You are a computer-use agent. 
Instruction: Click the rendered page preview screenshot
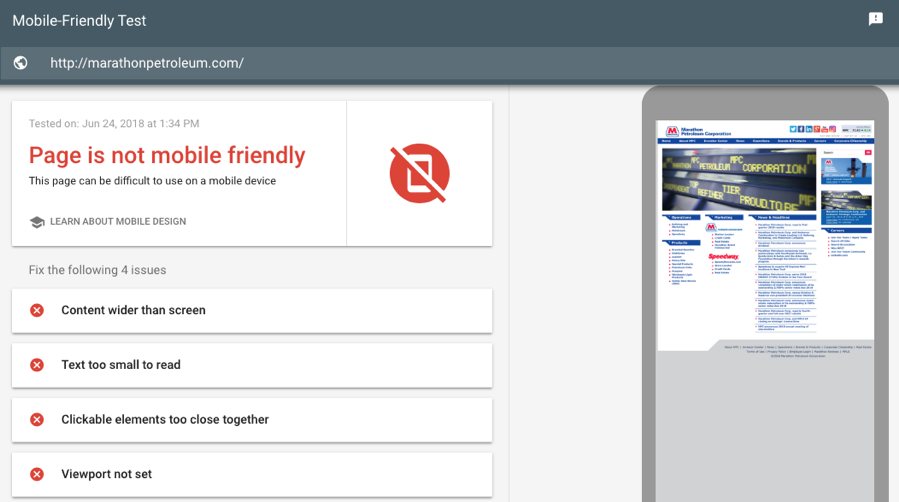click(765, 311)
